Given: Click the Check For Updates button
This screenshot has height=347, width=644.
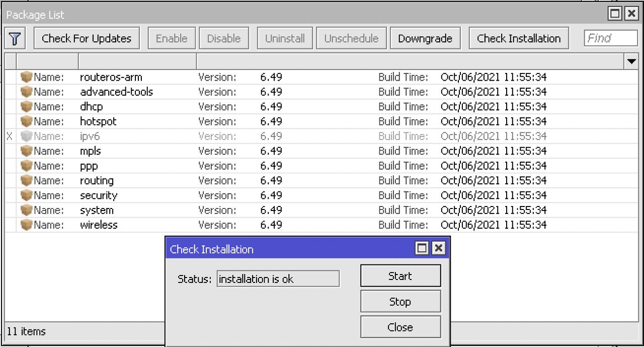Looking at the screenshot, I should click(87, 39).
